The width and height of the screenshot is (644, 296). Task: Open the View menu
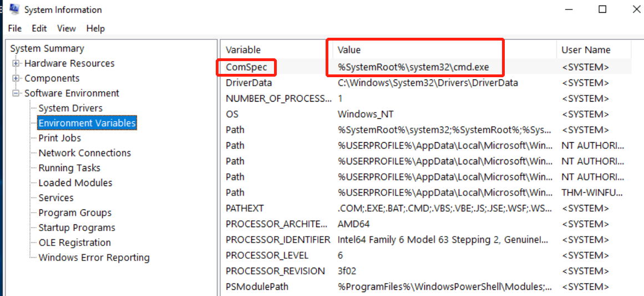(x=67, y=28)
